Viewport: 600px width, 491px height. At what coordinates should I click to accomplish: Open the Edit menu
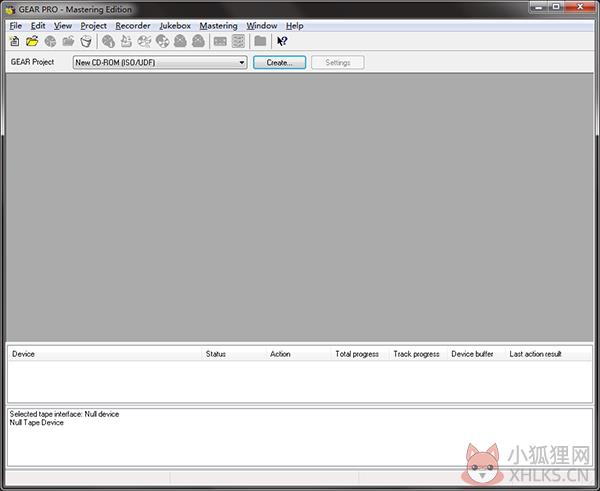click(x=38, y=26)
